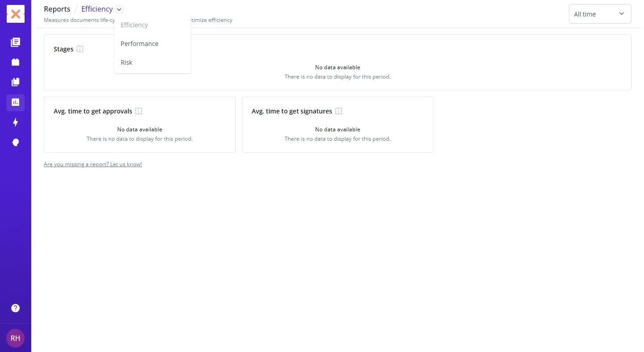Open the RH user avatar menu
This screenshot has height=352, width=644.
tap(16, 338)
